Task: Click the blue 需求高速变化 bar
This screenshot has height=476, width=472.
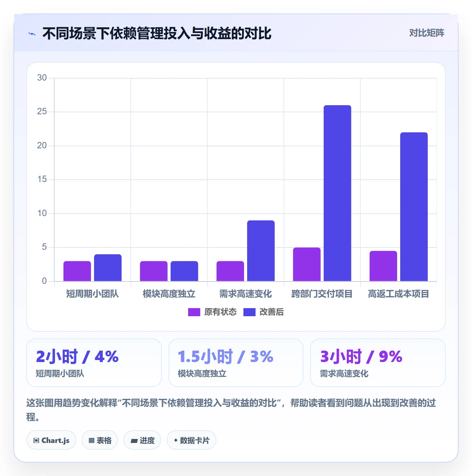Action: tap(261, 251)
